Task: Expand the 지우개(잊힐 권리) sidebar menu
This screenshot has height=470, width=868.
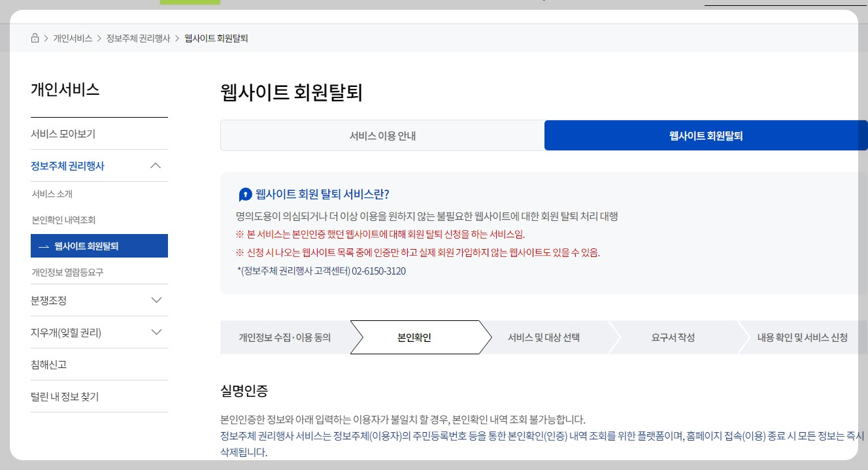Action: [156, 332]
